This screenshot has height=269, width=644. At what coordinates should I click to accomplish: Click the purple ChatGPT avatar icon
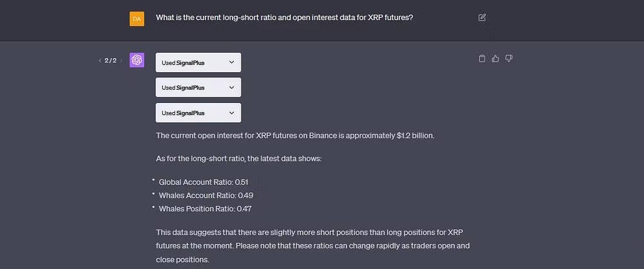(137, 60)
